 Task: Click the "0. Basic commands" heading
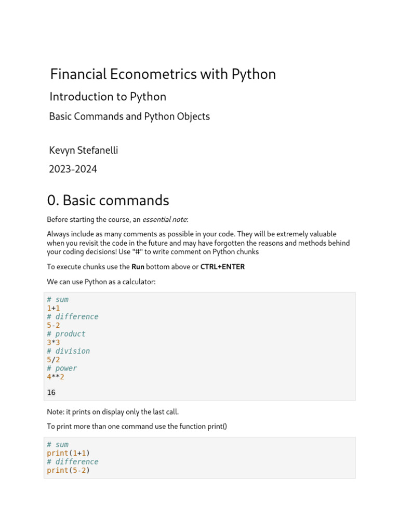point(108,200)
